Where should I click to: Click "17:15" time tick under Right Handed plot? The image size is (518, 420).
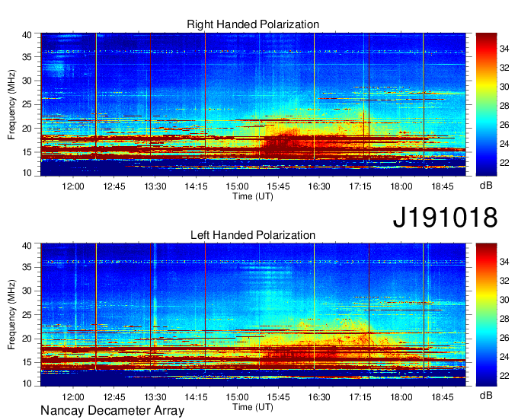[360, 186]
